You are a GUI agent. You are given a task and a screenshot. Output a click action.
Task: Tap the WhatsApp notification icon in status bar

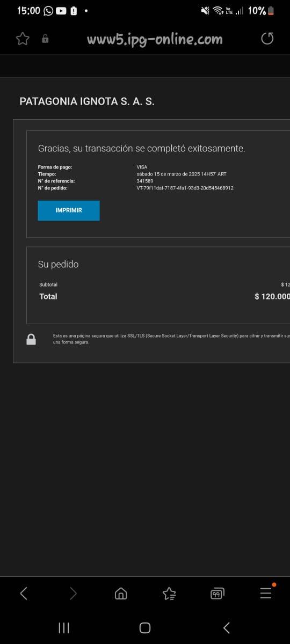[x=48, y=11]
